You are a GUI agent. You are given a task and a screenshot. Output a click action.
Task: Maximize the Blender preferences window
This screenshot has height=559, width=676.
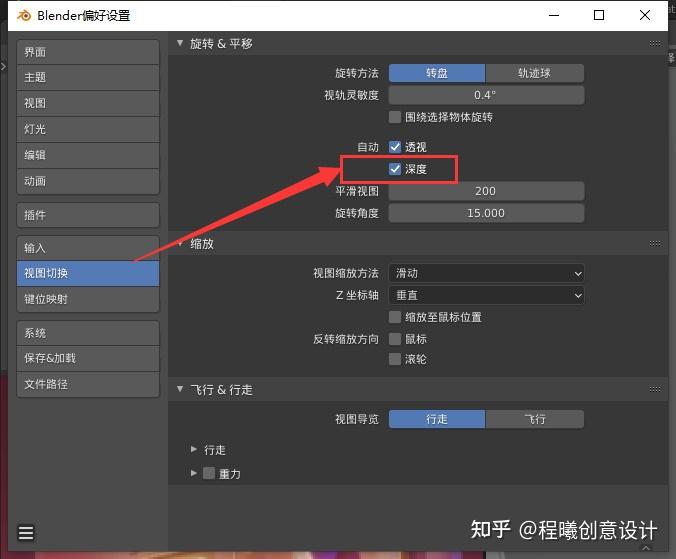[599, 16]
